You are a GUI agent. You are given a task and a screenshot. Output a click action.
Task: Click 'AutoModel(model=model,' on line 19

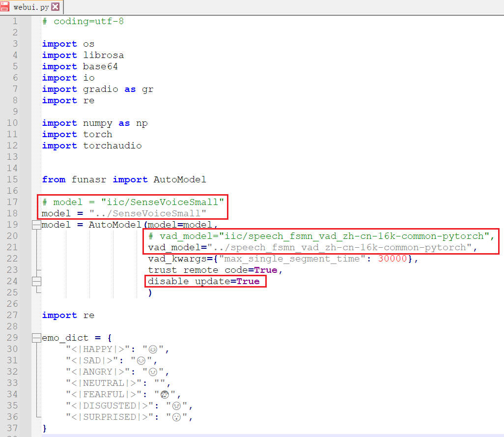click(x=153, y=225)
